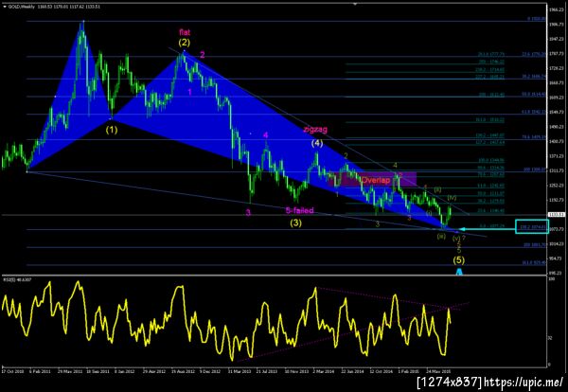This screenshot has width=568, height=392.
Task: Select the yellow (3) wave label
Action: 295,223
